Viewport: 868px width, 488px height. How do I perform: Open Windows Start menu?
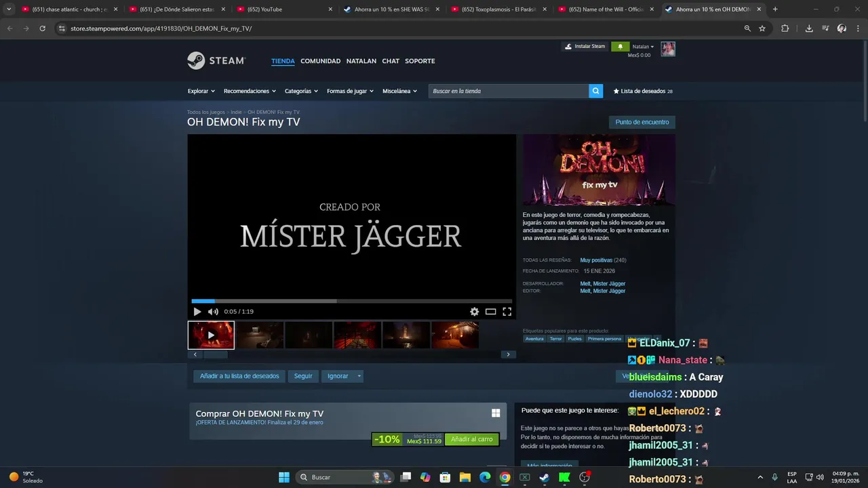(x=284, y=477)
